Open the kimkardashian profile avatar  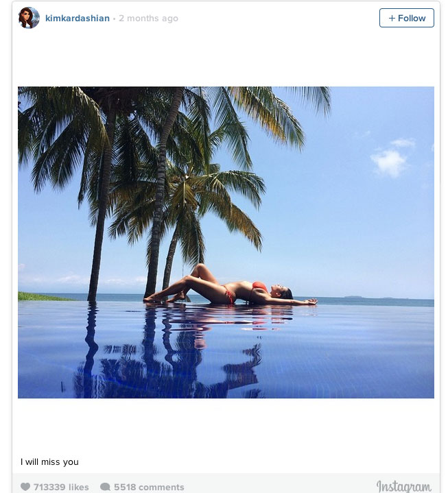(29, 18)
